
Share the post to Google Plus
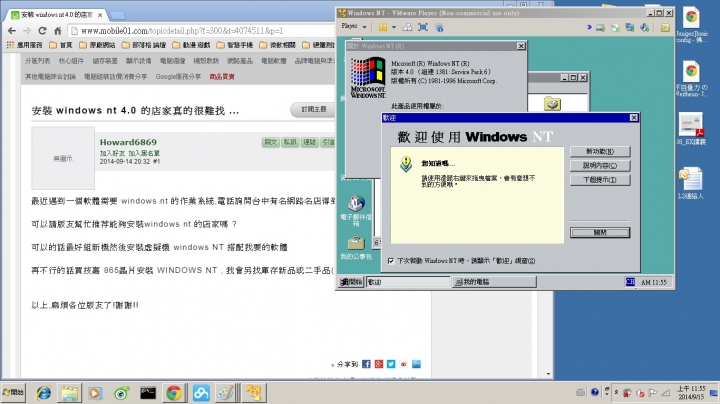tap(378, 364)
